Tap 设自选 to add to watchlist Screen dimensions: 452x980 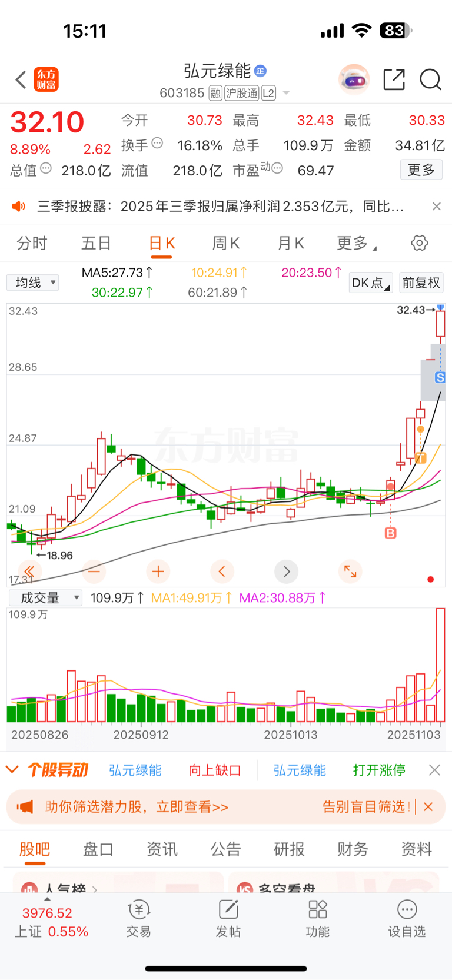[x=407, y=919]
